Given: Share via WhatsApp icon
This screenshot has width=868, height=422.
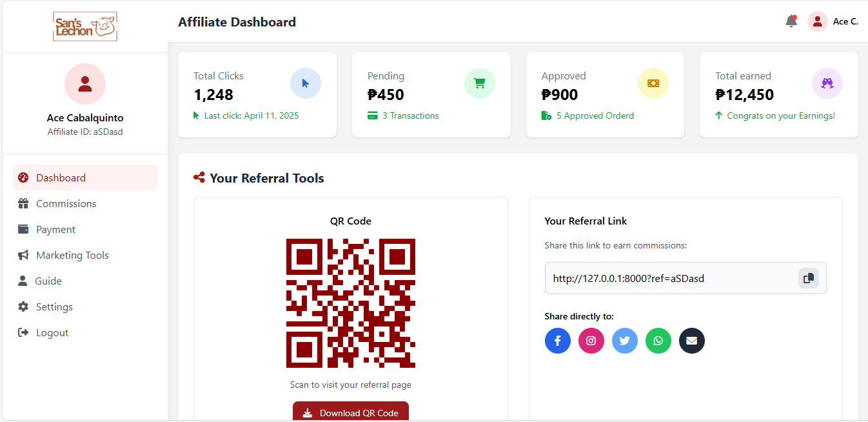Looking at the screenshot, I should pyautogui.click(x=658, y=341).
